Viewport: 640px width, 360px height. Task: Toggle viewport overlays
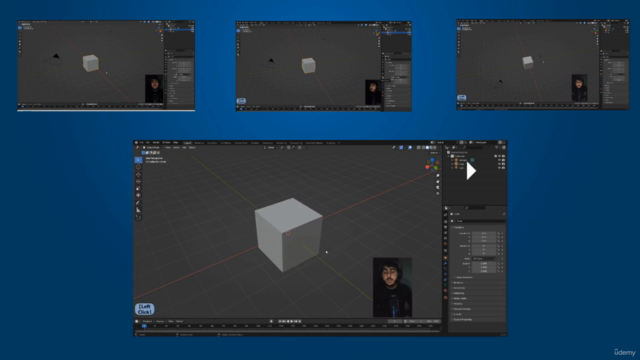click(410, 147)
